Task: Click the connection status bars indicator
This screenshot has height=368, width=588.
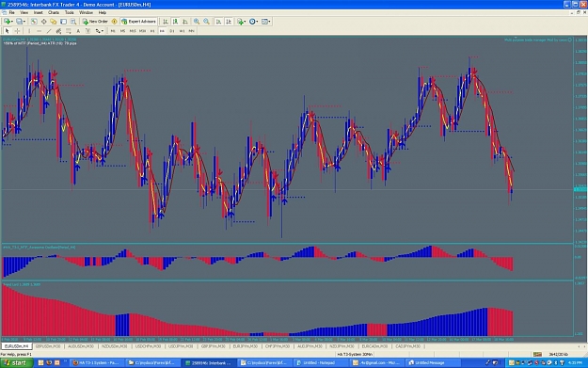Action: pyautogui.click(x=537, y=354)
